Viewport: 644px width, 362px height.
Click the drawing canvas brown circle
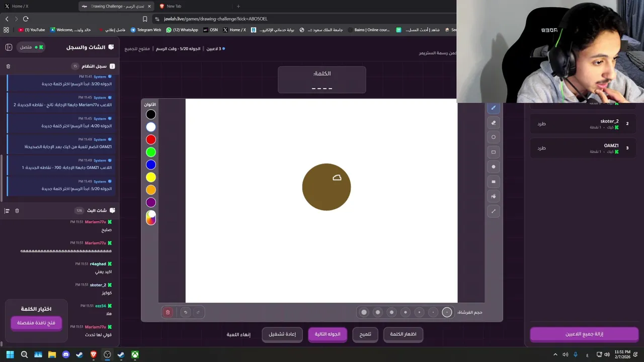327,187
